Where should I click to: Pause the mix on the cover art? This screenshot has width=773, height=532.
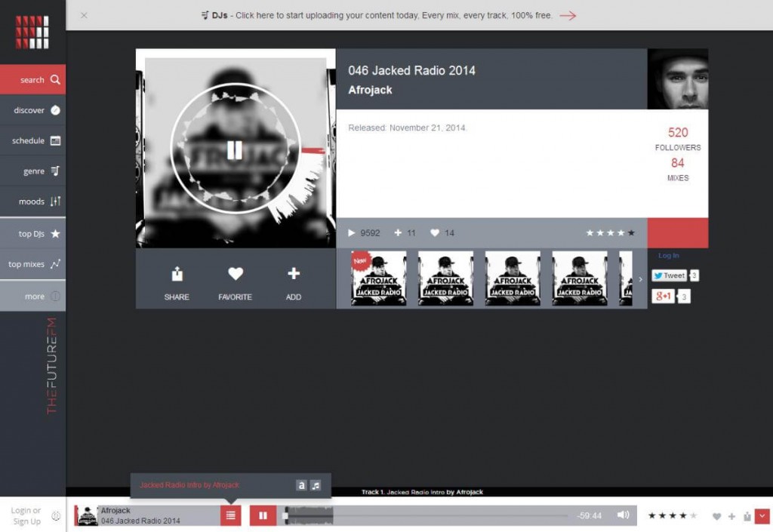[235, 150]
